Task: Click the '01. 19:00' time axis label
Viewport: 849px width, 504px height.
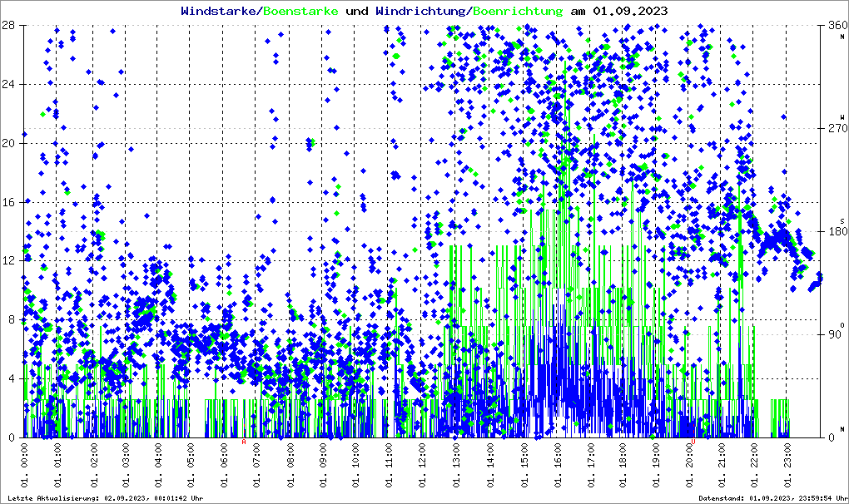Action: 656,465
